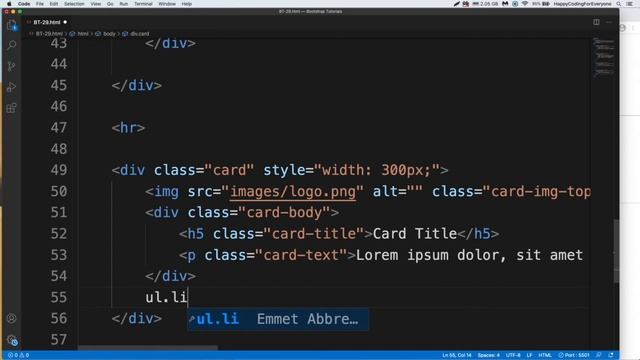Click line number 43 in the gutter
This screenshot has height=360, width=640.
pyautogui.click(x=59, y=43)
